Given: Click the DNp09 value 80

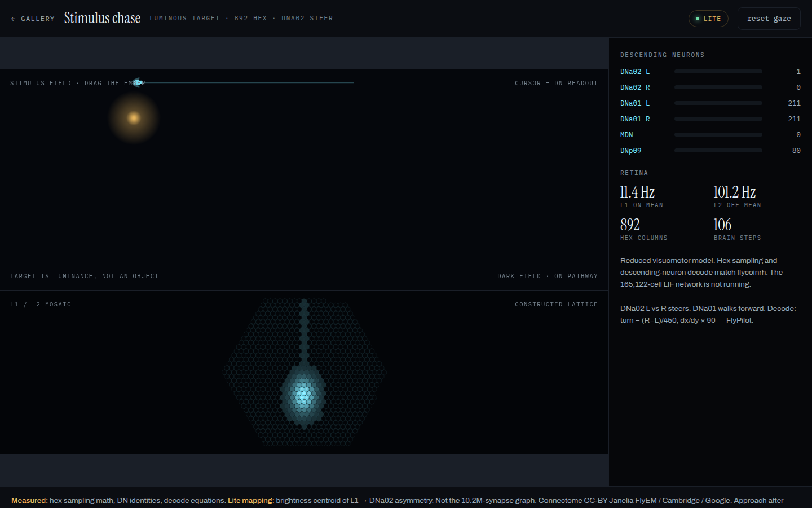Looking at the screenshot, I should (796, 151).
